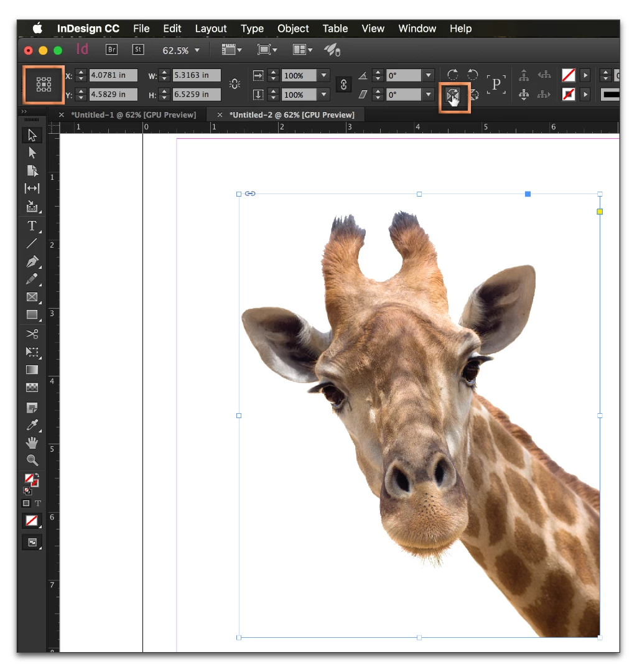
Task: Pick the Gradient Feather tool
Action: (x=32, y=388)
